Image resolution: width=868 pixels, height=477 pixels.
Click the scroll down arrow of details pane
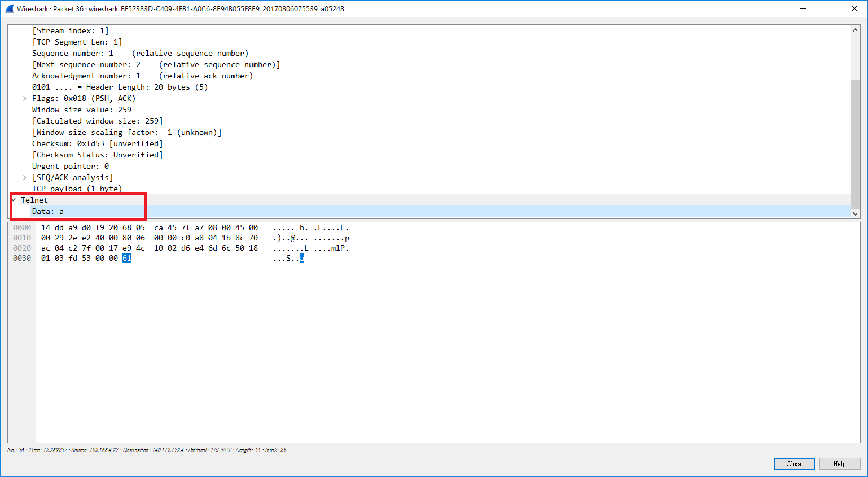click(855, 213)
